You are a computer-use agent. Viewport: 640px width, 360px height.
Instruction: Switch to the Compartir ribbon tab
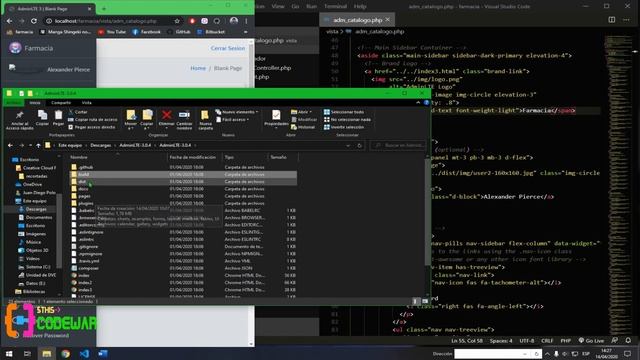coord(61,103)
